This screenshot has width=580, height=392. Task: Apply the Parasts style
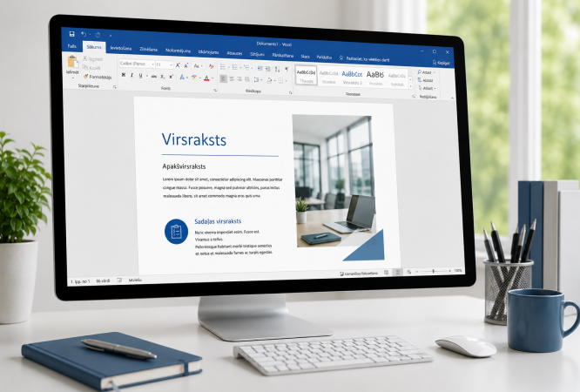[x=307, y=75]
